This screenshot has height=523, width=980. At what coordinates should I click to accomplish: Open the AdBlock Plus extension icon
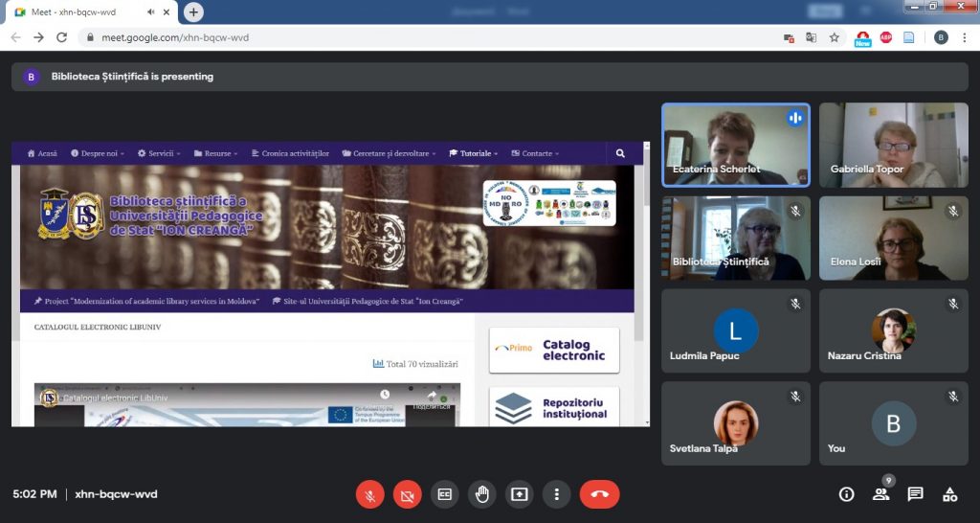point(885,37)
